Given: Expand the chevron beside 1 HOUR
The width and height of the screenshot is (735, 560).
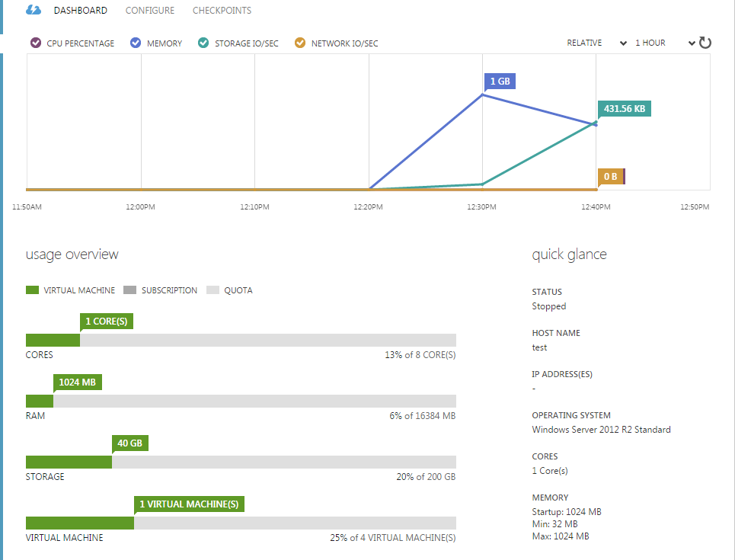Looking at the screenshot, I should click(x=692, y=43).
